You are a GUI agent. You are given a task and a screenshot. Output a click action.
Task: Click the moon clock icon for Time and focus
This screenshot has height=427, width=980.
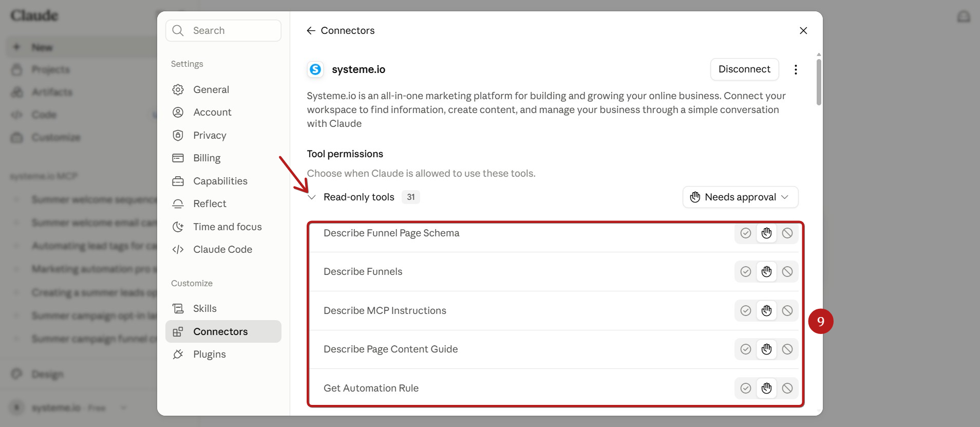tap(178, 227)
